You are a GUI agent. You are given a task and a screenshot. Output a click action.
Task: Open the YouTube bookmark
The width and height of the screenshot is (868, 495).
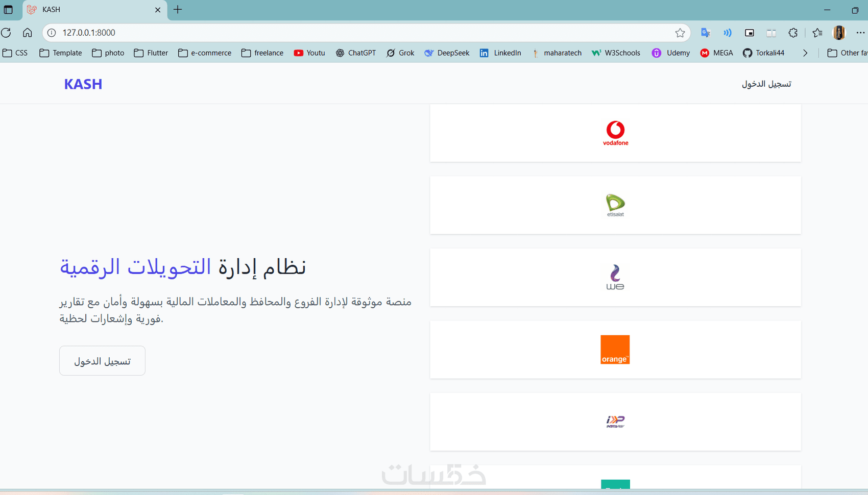tap(309, 53)
